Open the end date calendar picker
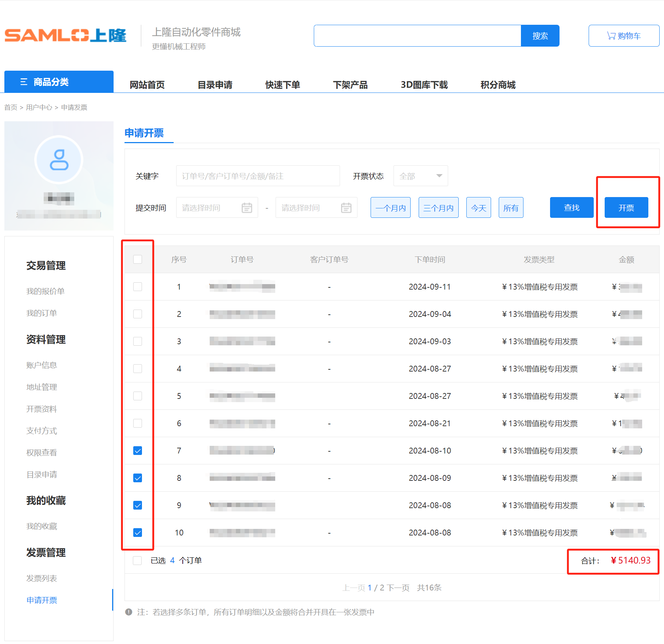The height and width of the screenshot is (644, 664). coord(346,208)
